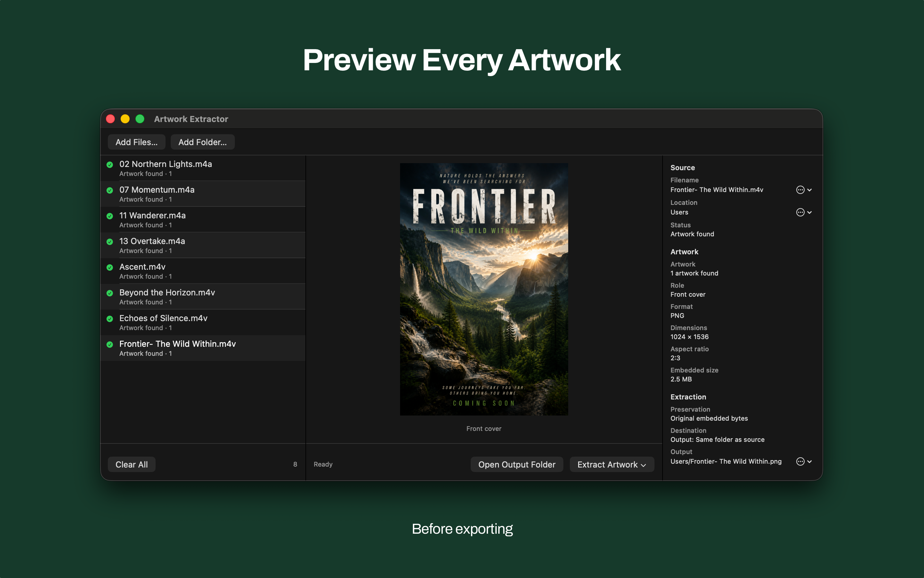Click green status check beside 07 Momentum.m4a
This screenshot has height=578, width=924.
point(110,190)
